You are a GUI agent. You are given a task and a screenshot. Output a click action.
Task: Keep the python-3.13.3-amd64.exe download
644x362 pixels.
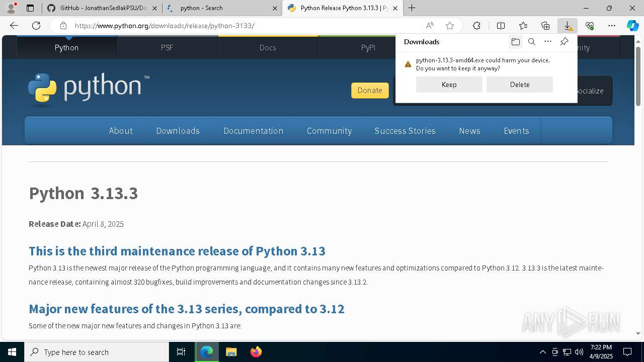pyautogui.click(x=449, y=84)
